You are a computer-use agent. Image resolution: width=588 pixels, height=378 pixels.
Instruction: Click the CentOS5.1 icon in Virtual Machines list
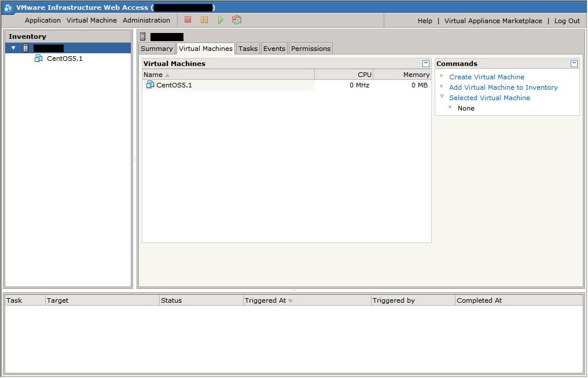pos(150,85)
